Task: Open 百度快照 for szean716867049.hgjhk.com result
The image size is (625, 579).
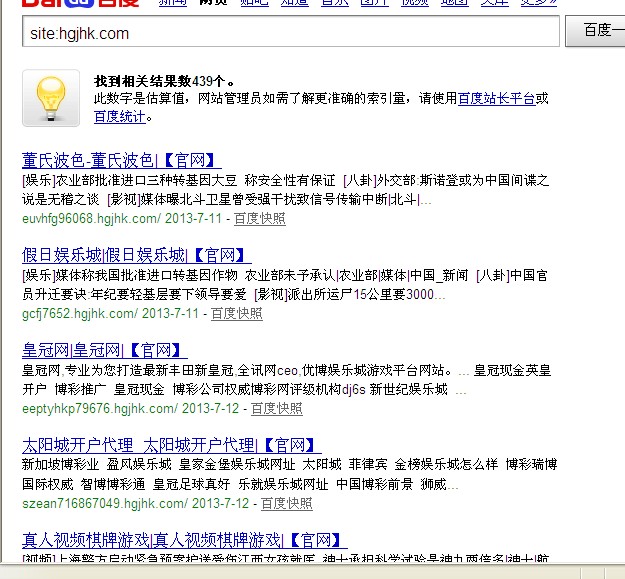Action: pos(287,504)
